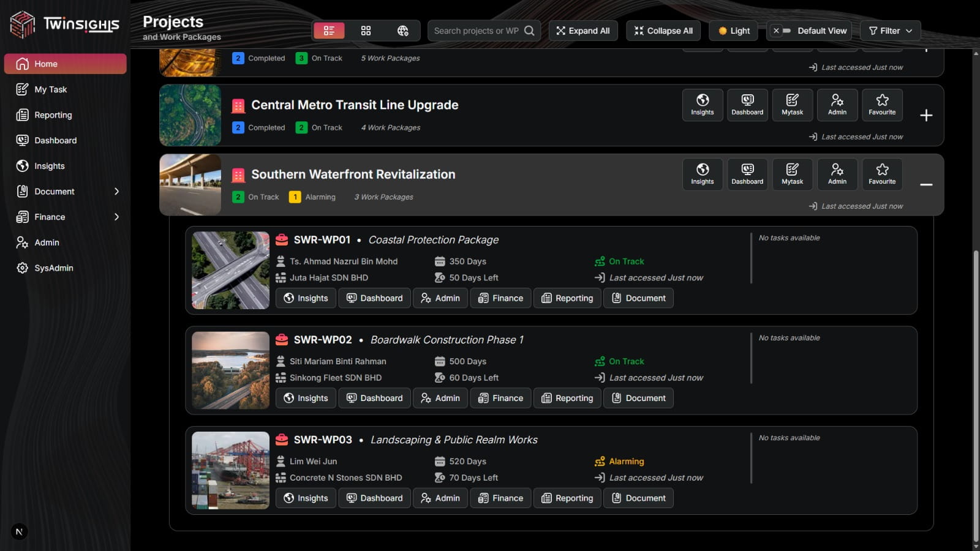Select the list view toggle button
Image resolution: width=980 pixels, height=551 pixels.
click(x=329, y=31)
